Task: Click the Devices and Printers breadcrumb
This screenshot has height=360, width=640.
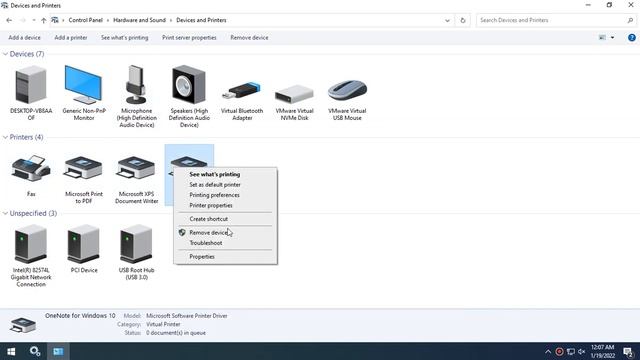Action: (201, 20)
